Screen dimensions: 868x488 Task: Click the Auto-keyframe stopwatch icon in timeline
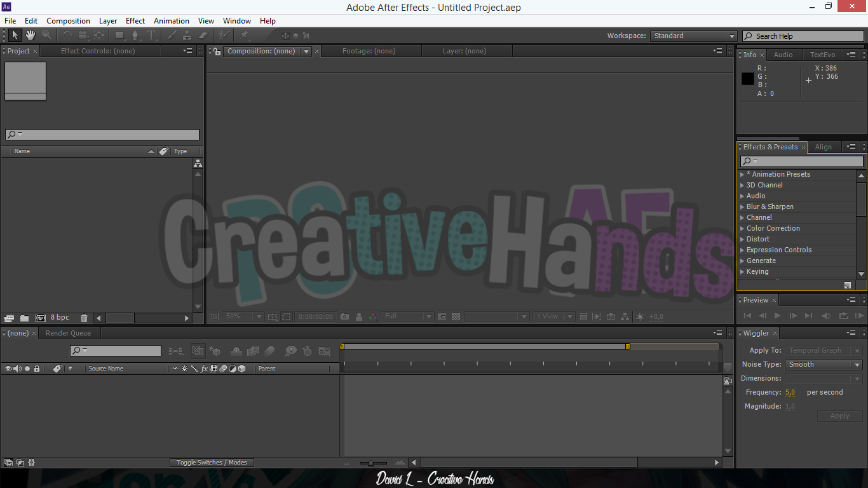(x=308, y=351)
